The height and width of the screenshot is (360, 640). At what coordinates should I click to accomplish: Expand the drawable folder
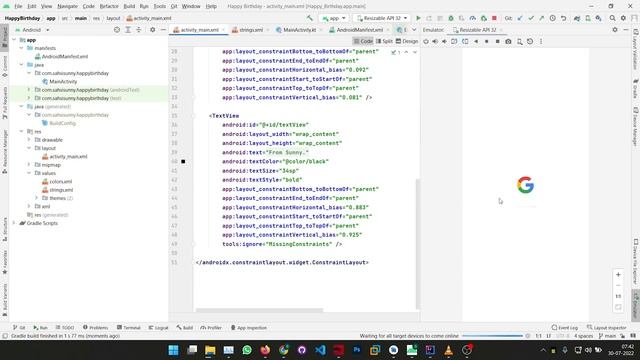pyautogui.click(x=29, y=140)
